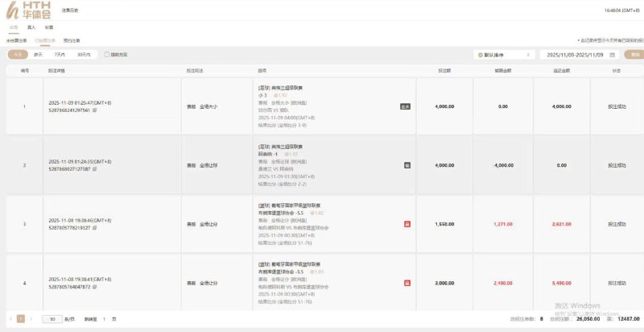This screenshot has width=644, height=332.
Task: Copy bet number 5287868241297561
Action: click(94, 110)
